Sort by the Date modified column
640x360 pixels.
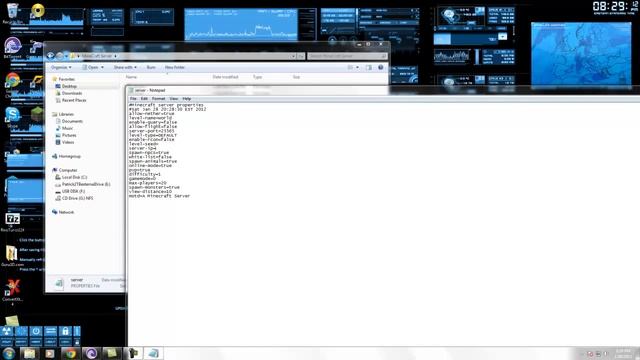[225, 77]
